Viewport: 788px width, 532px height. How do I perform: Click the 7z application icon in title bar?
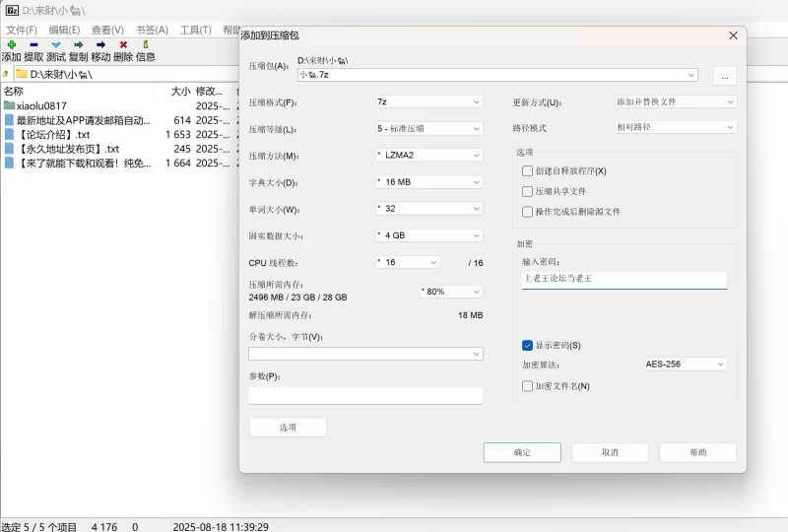tap(12, 10)
